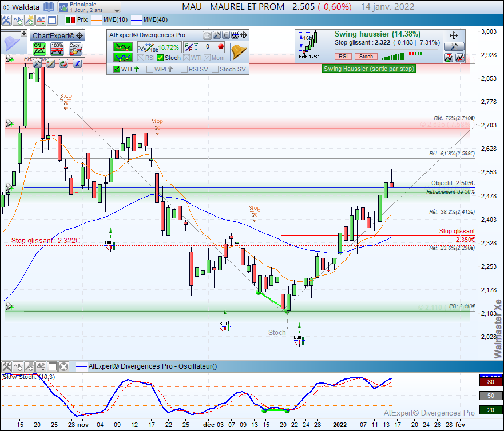Open the Waldata book icon
The image size is (504, 431).
49,7
